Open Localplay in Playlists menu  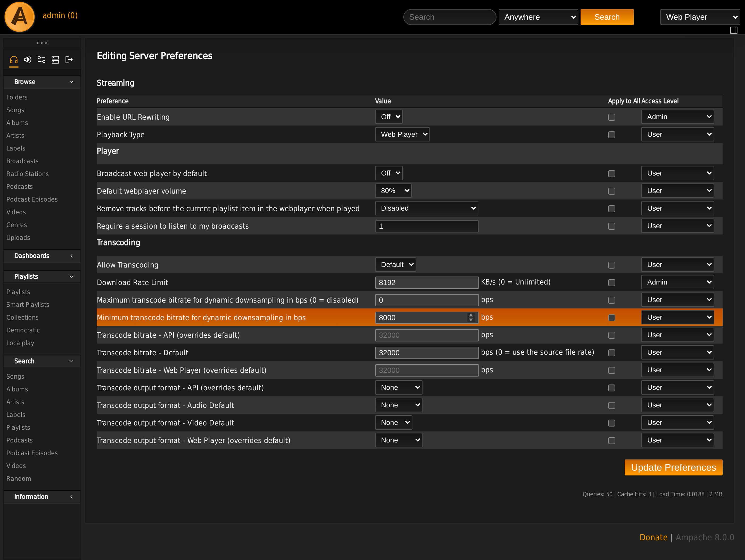(x=20, y=343)
